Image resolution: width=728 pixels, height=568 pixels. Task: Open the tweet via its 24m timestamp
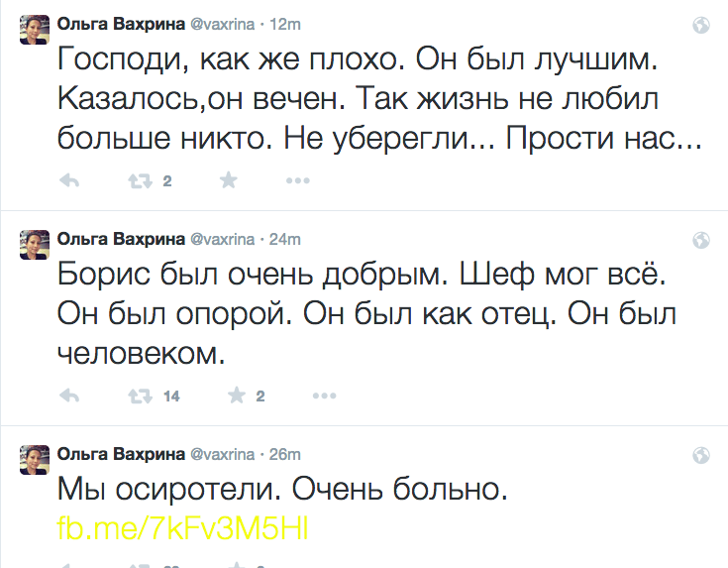click(x=286, y=239)
